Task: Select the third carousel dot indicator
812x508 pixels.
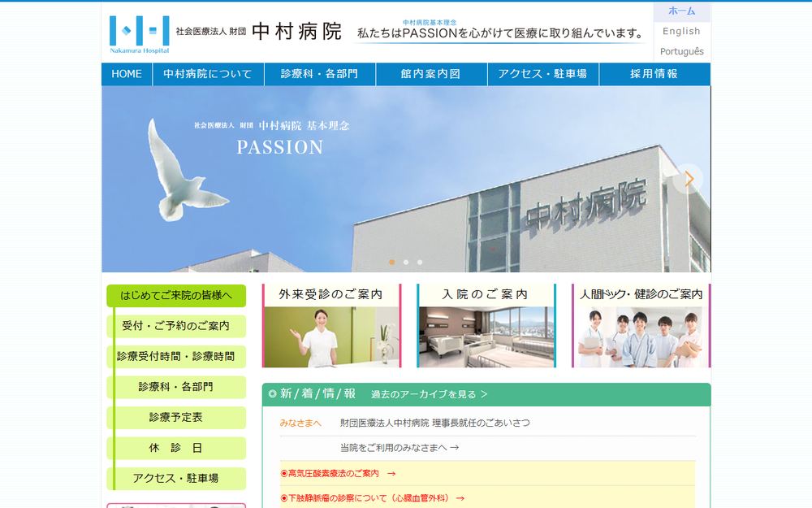Action: point(420,263)
